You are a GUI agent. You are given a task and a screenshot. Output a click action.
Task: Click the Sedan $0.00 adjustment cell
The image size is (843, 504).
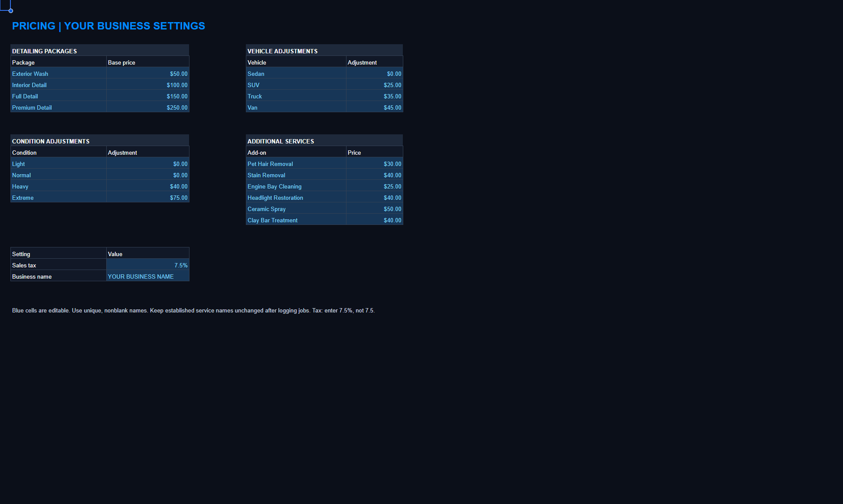tap(374, 74)
